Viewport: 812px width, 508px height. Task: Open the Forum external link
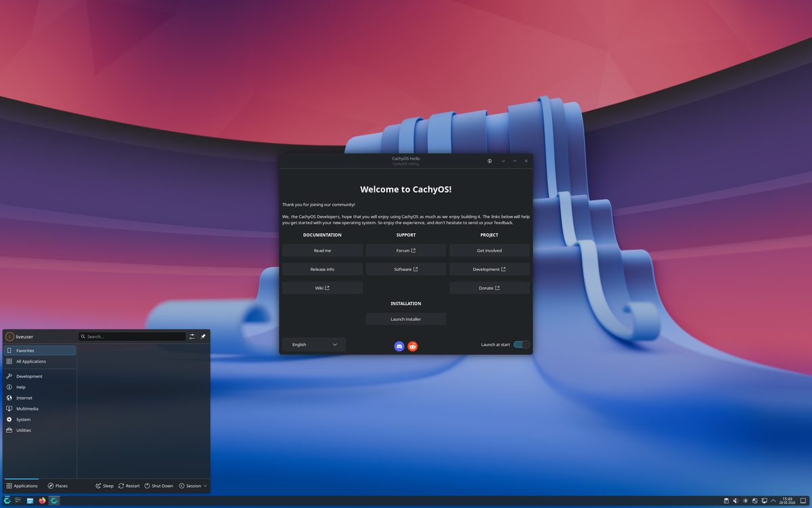point(406,251)
